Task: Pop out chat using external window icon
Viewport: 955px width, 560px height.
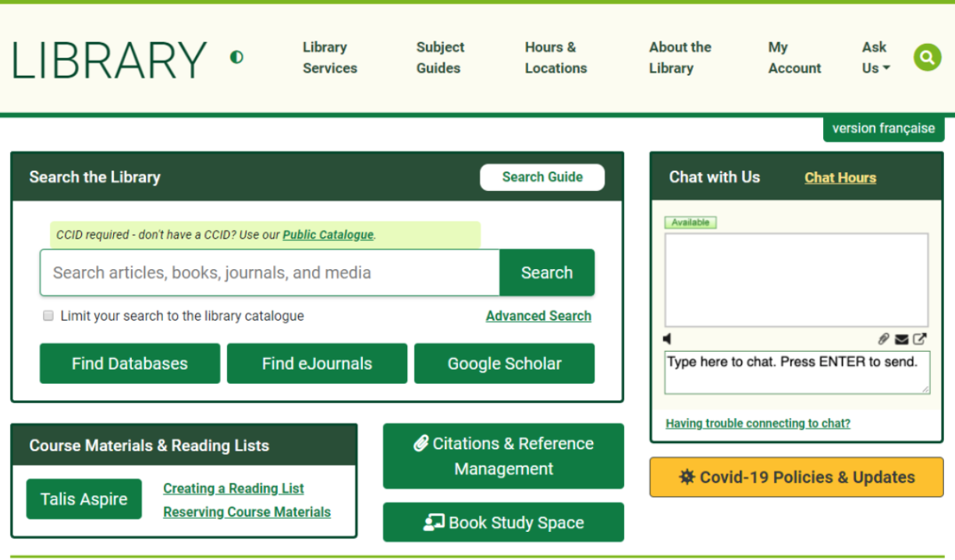Action: pos(920,338)
